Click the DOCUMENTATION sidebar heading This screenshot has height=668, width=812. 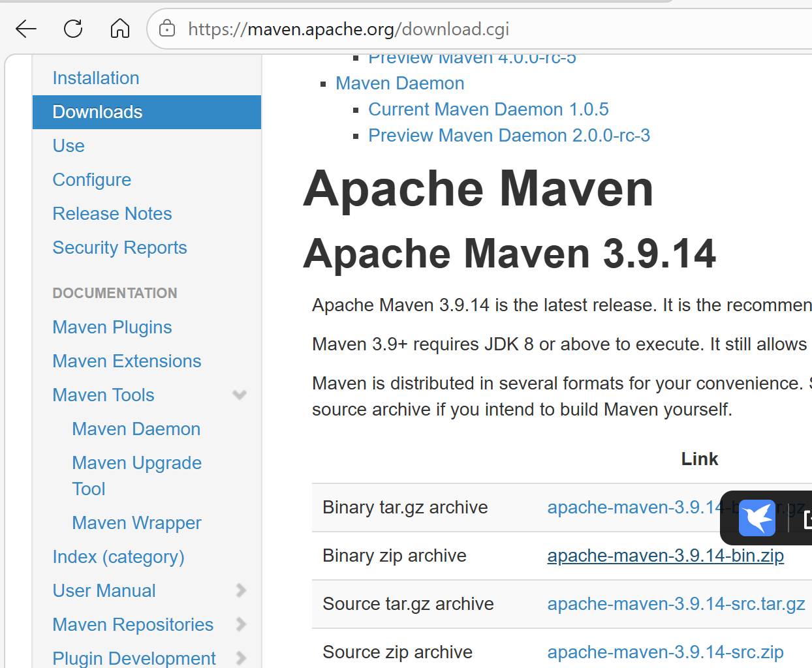[x=115, y=294]
